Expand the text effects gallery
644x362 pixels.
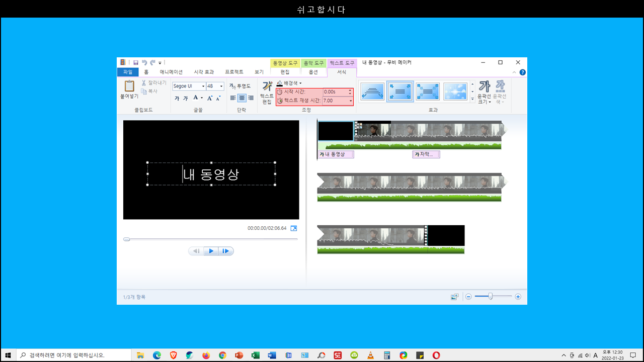472,99
